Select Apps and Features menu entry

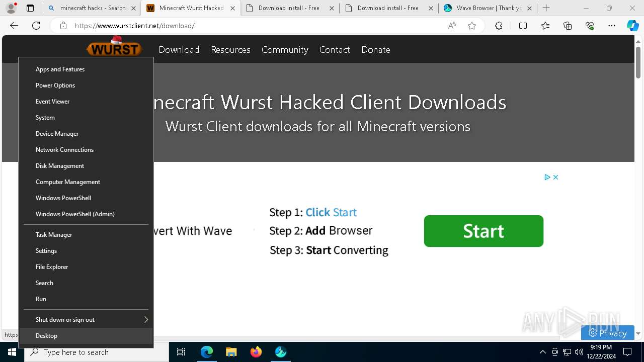[x=86, y=69]
